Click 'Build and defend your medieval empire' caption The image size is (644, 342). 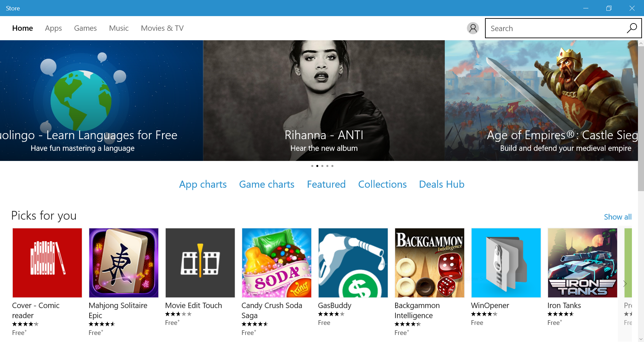pos(566,148)
